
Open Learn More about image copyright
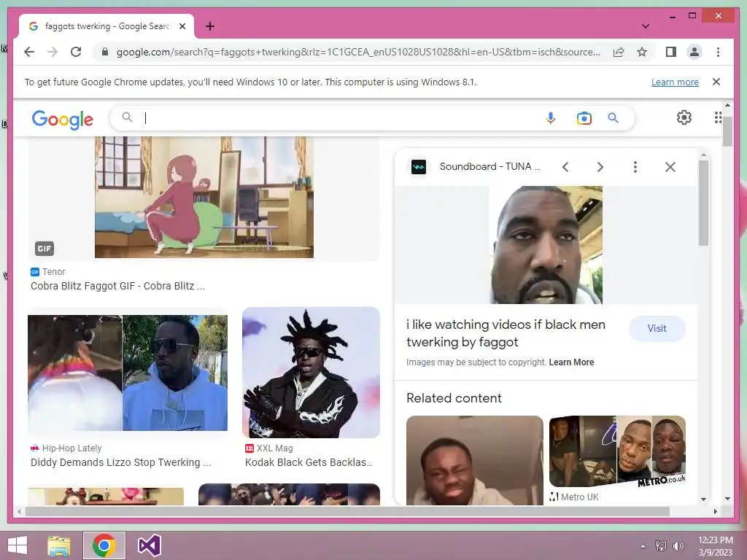(571, 362)
